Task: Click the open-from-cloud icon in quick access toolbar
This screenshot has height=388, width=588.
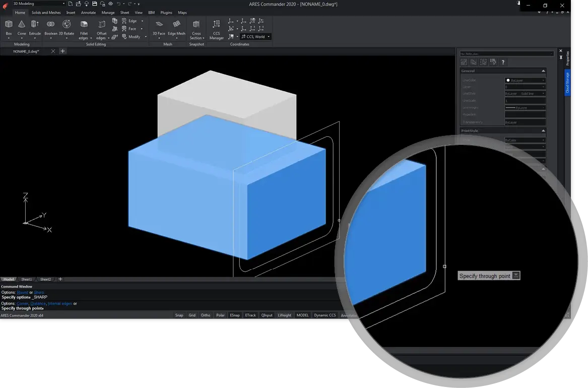Action: 87,4
